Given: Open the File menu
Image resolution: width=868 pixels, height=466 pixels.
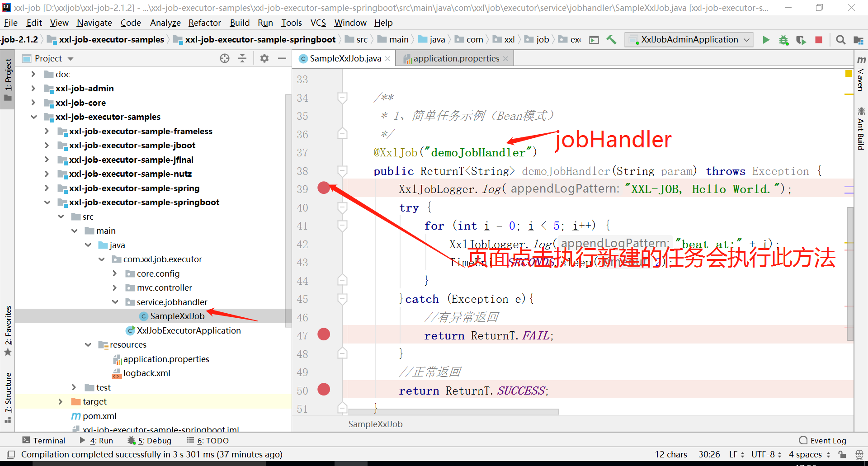Looking at the screenshot, I should 10,23.
